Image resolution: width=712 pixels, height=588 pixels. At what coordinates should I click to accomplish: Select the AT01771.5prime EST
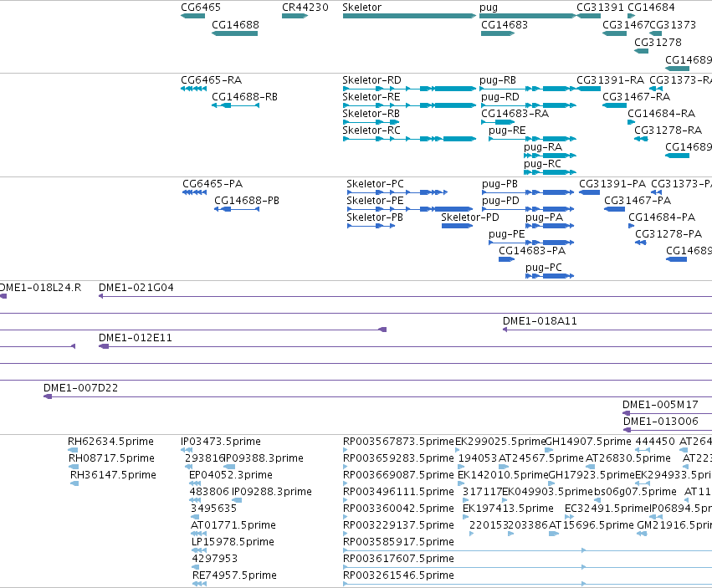pyautogui.click(x=198, y=534)
